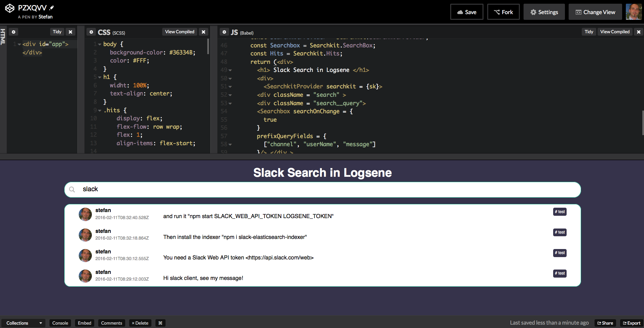Click the CSS (SCSS) panel title
Screen dimensions: 644x328
[111, 32]
